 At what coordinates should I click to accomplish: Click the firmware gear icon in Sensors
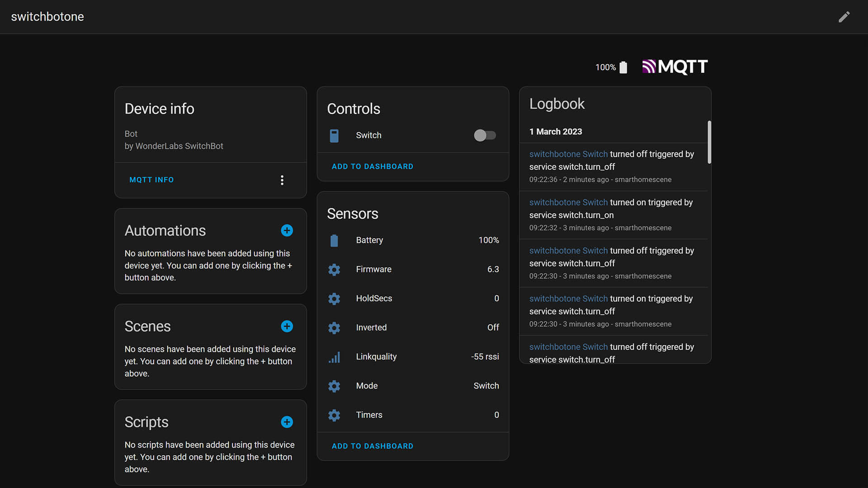(x=335, y=269)
